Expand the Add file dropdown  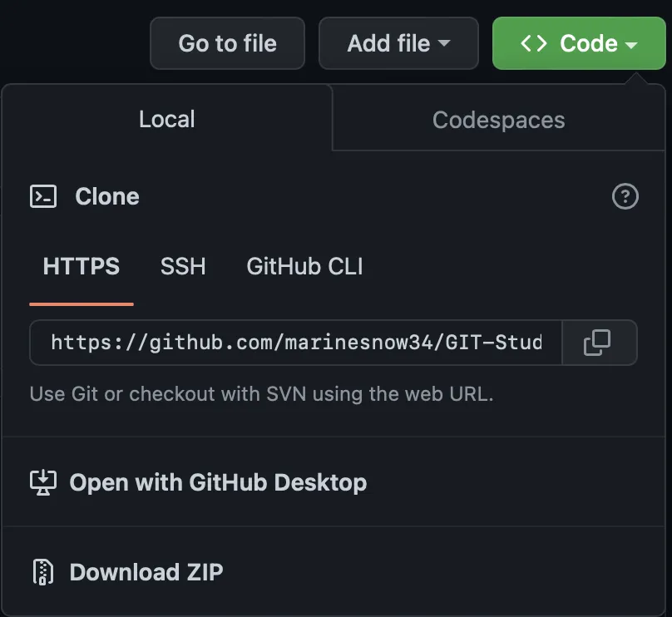[x=398, y=43]
